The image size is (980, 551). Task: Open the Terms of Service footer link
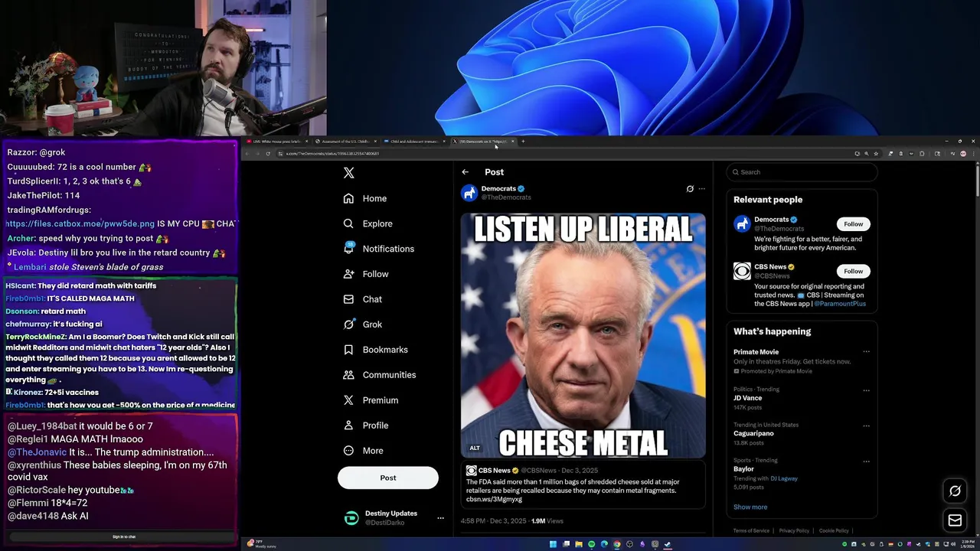[751, 530]
